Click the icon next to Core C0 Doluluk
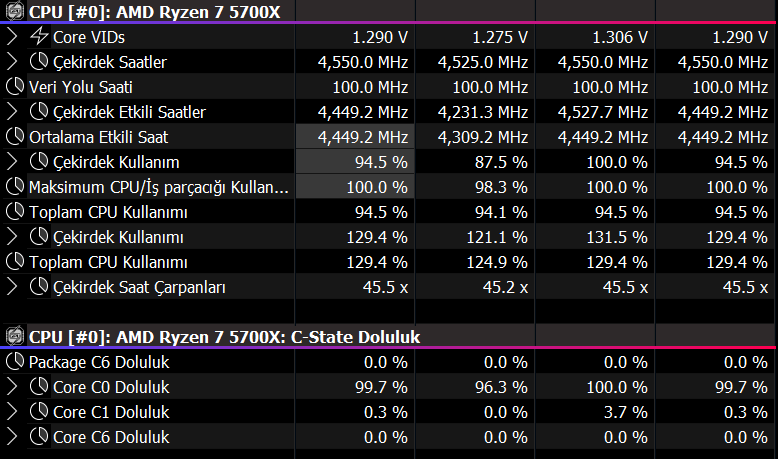Viewport: 778px width, 459px height. [39, 387]
